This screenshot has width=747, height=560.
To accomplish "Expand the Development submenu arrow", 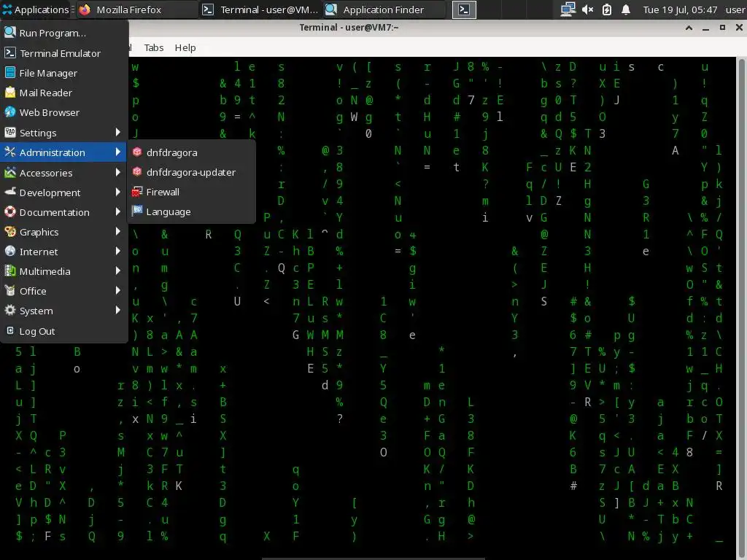I will 117,192.
